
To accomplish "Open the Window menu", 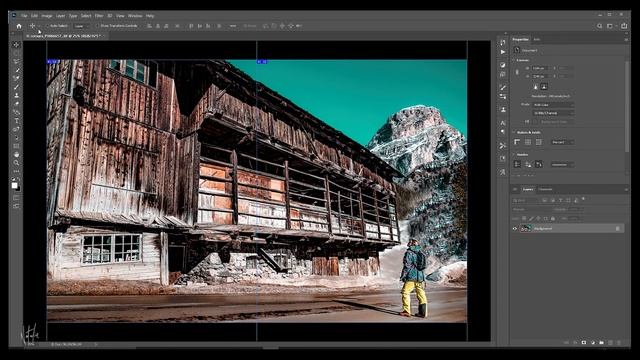I will pyautogui.click(x=135, y=16).
